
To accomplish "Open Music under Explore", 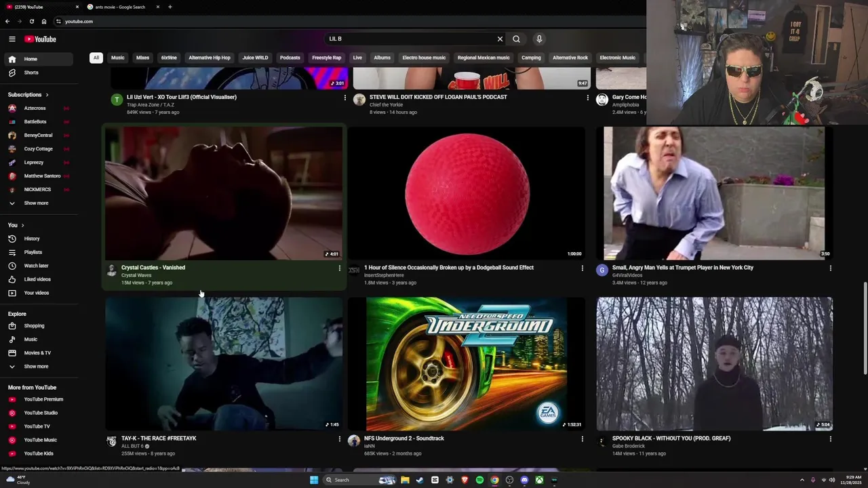I will (x=39, y=339).
